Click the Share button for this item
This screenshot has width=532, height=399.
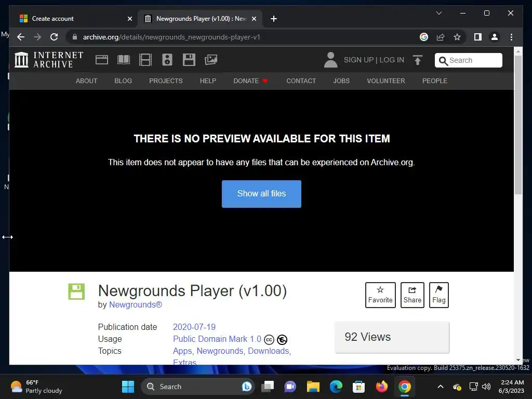tap(412, 295)
